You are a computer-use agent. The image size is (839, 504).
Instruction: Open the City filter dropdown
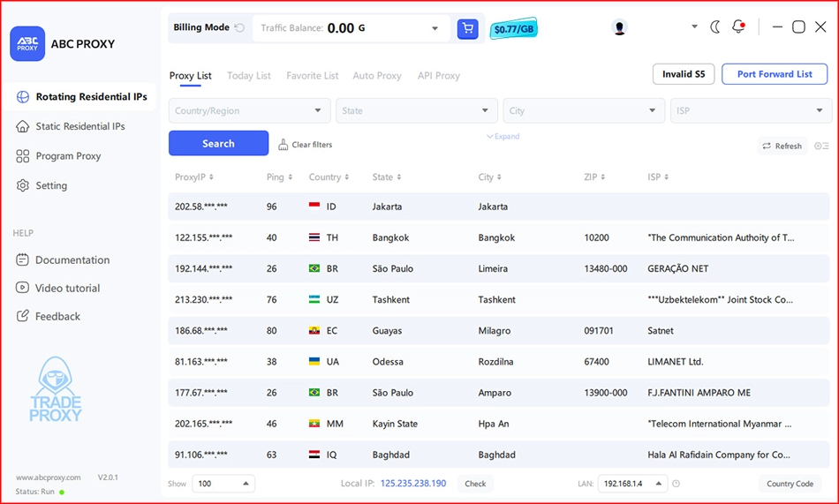[584, 110]
